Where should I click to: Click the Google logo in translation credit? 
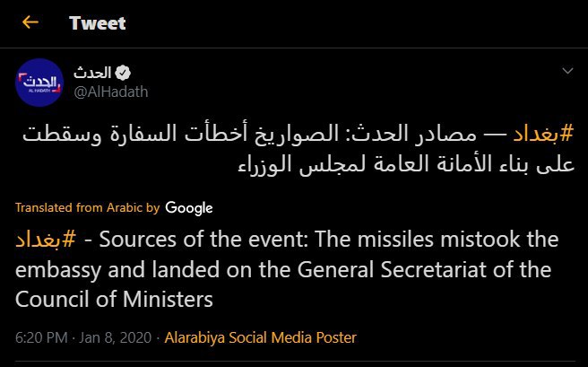[189, 207]
